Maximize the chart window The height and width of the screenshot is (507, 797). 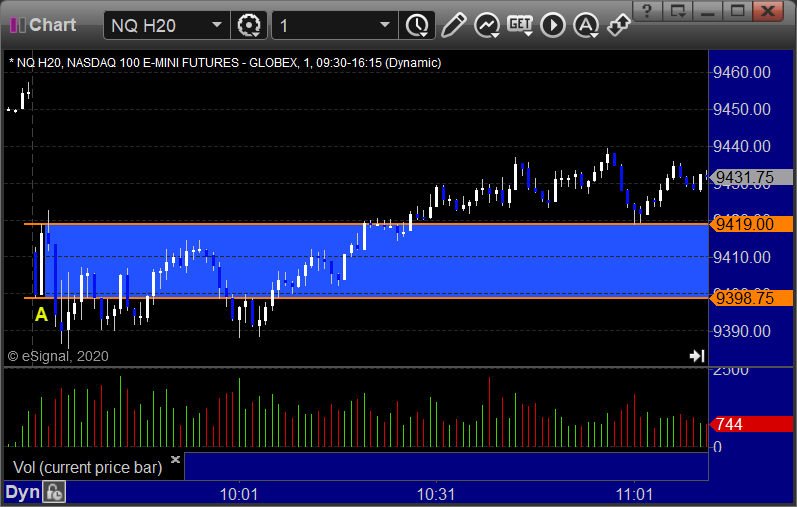pyautogui.click(x=738, y=11)
